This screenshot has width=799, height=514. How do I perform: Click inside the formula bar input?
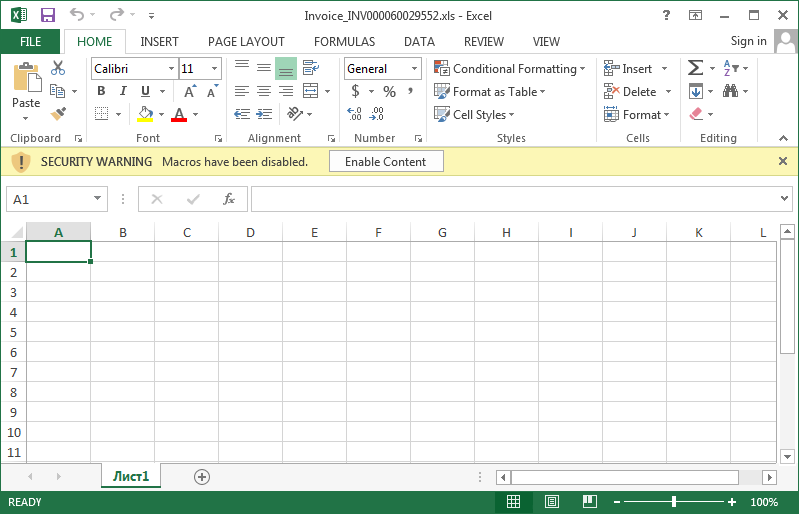pyautogui.click(x=515, y=199)
